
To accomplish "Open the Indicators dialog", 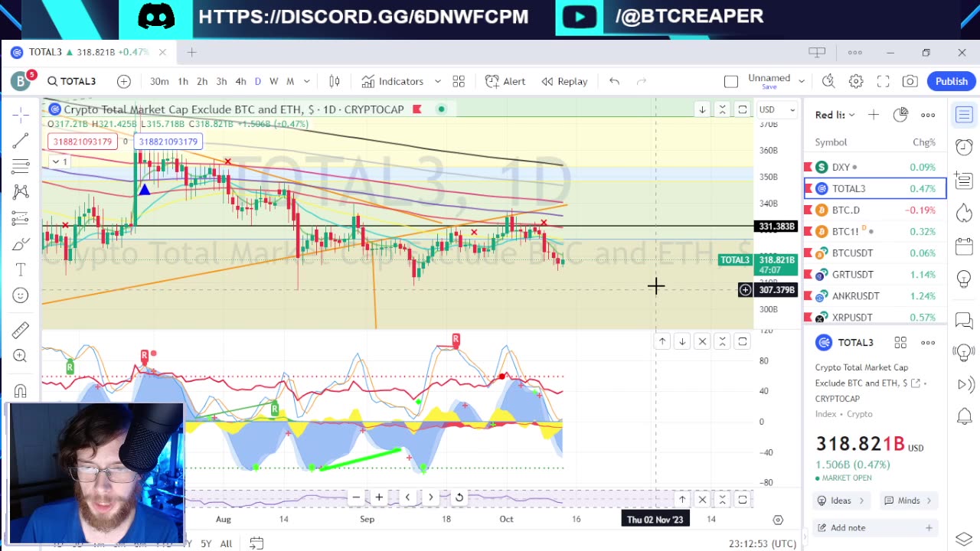I will [x=393, y=81].
